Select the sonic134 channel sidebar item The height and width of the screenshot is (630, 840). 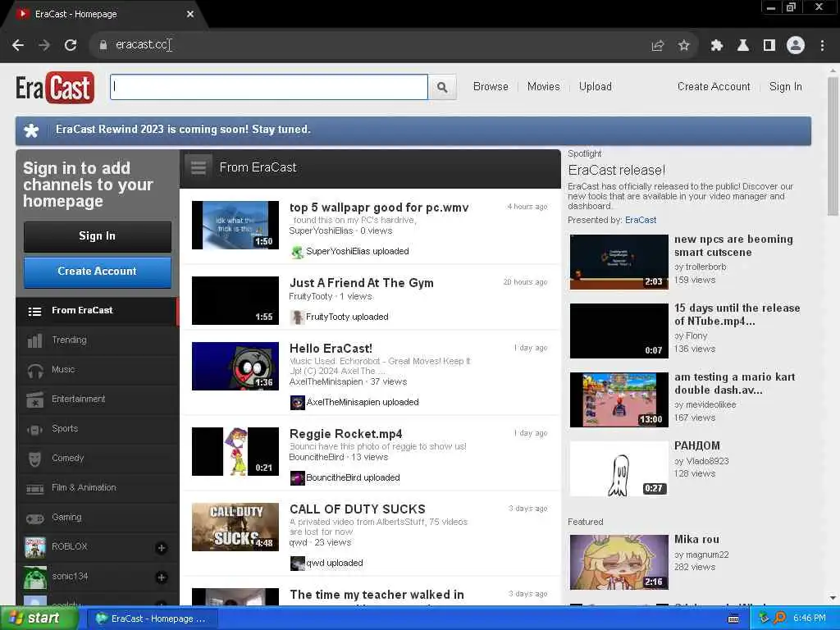click(98, 577)
